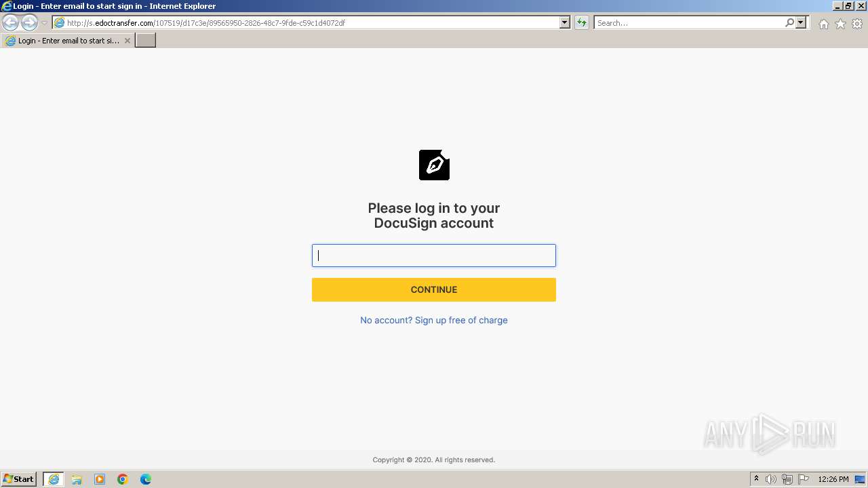Open the search provider dropdown arrow
The image size is (868, 488).
[801, 23]
